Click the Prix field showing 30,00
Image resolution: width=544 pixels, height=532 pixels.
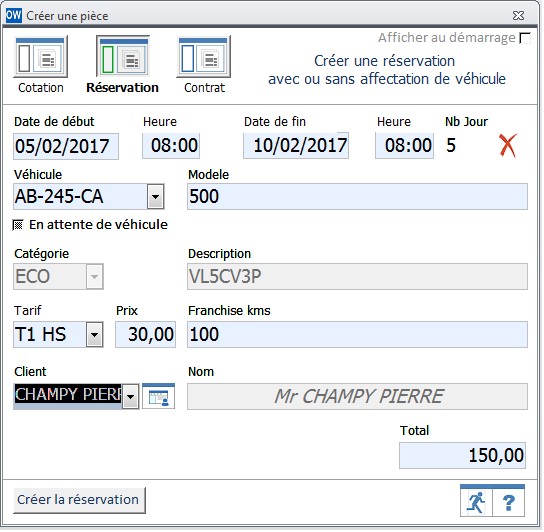coord(146,335)
